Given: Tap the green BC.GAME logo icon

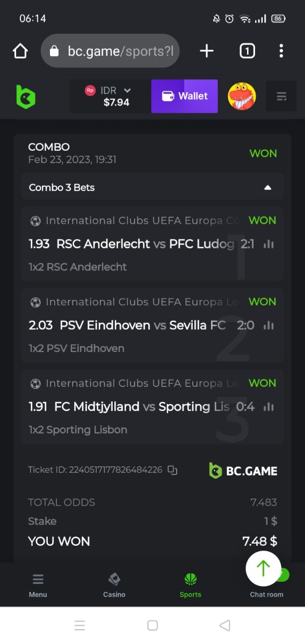Looking at the screenshot, I should [x=25, y=97].
